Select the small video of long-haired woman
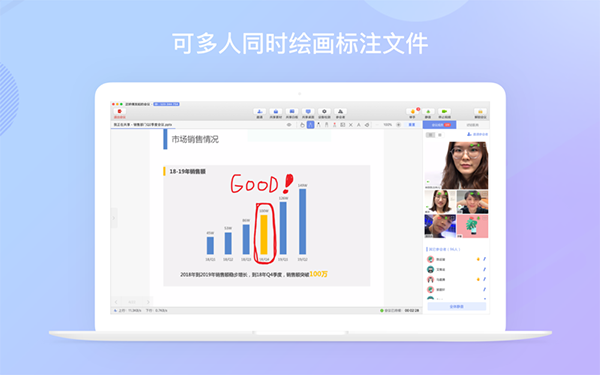The height and width of the screenshot is (375, 600). pos(440,202)
